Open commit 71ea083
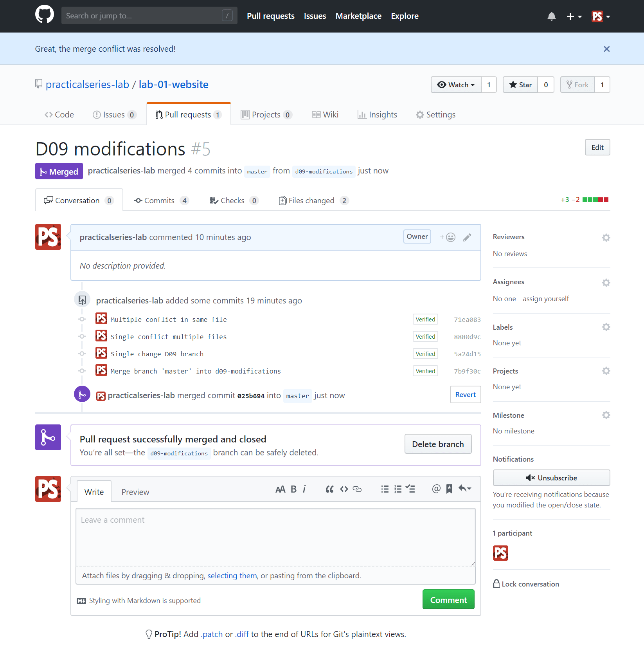 [x=467, y=319]
